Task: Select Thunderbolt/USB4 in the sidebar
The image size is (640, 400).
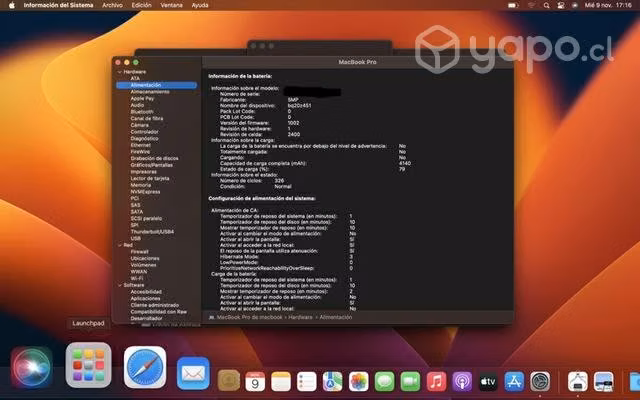Action: 152,231
